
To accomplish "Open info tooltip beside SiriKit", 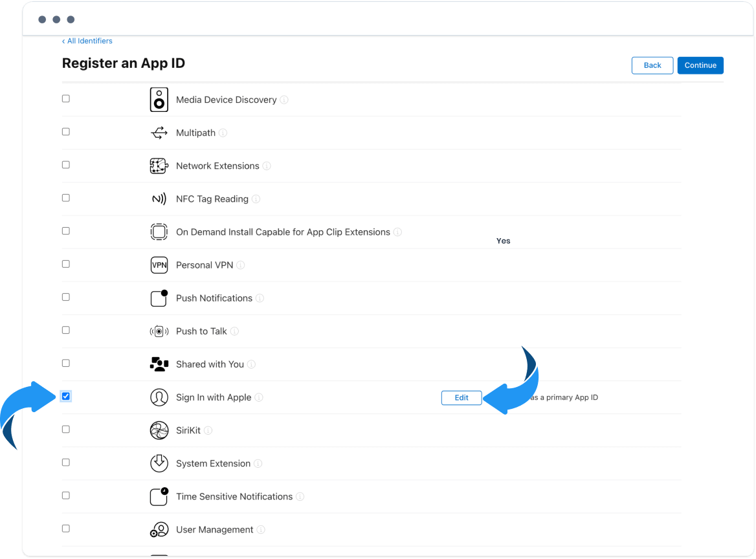I will click(x=208, y=430).
